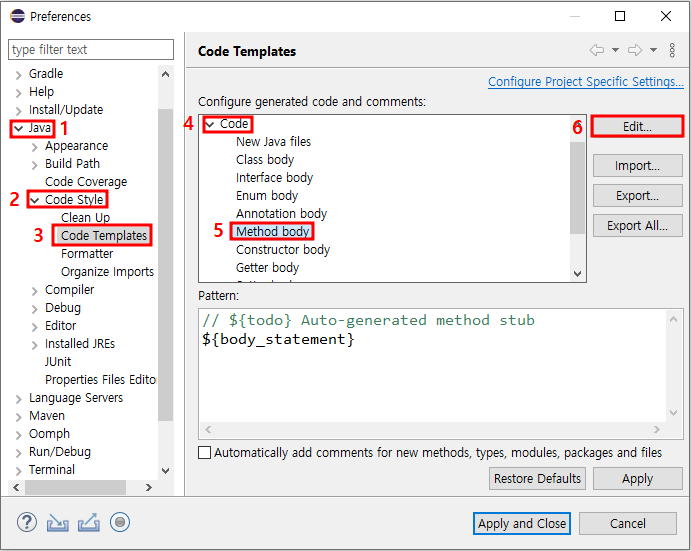Image resolution: width=691 pixels, height=551 pixels.
Task: Expand the Compiler node
Action: (35, 291)
